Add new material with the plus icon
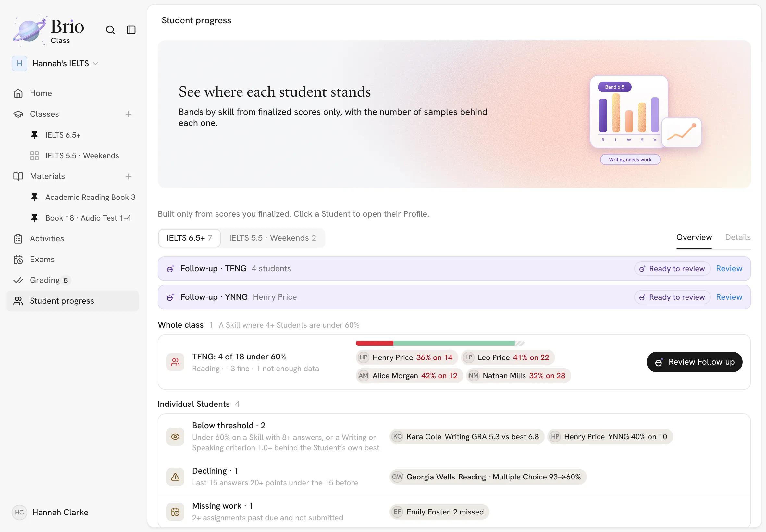 [129, 177]
